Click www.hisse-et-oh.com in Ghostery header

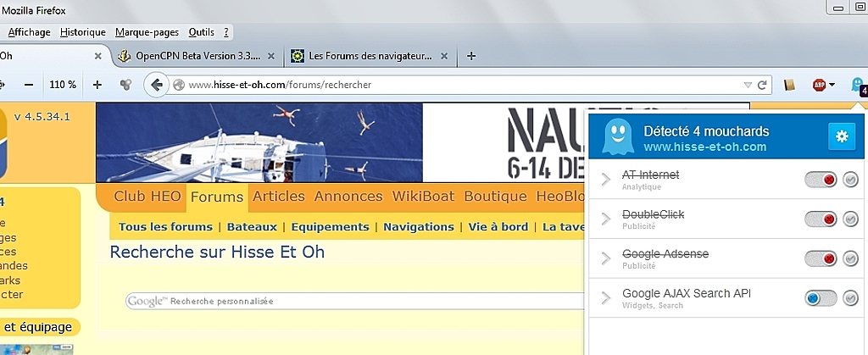click(x=704, y=147)
